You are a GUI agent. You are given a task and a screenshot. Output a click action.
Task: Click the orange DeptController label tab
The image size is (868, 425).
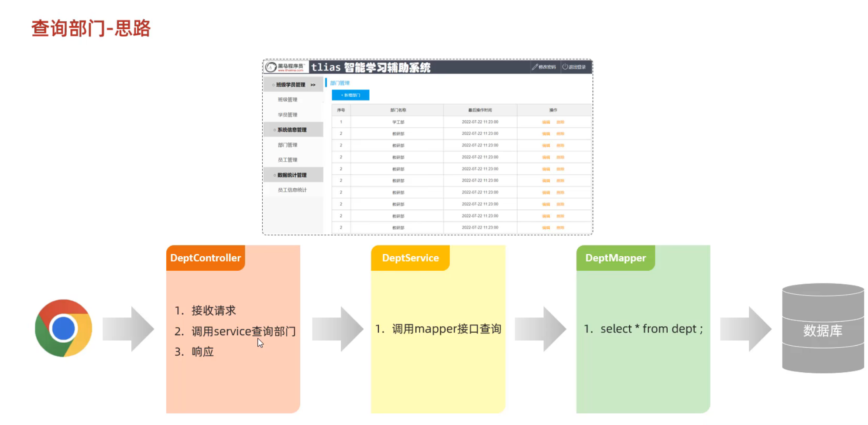pos(206,258)
